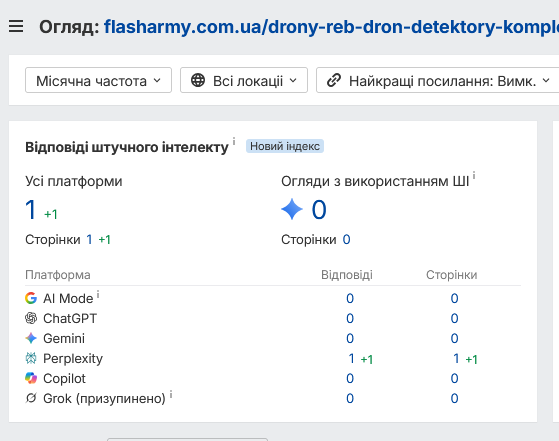This screenshot has height=441, width=559.
Task: Click the Perplexity logo icon
Action: pos(31,358)
